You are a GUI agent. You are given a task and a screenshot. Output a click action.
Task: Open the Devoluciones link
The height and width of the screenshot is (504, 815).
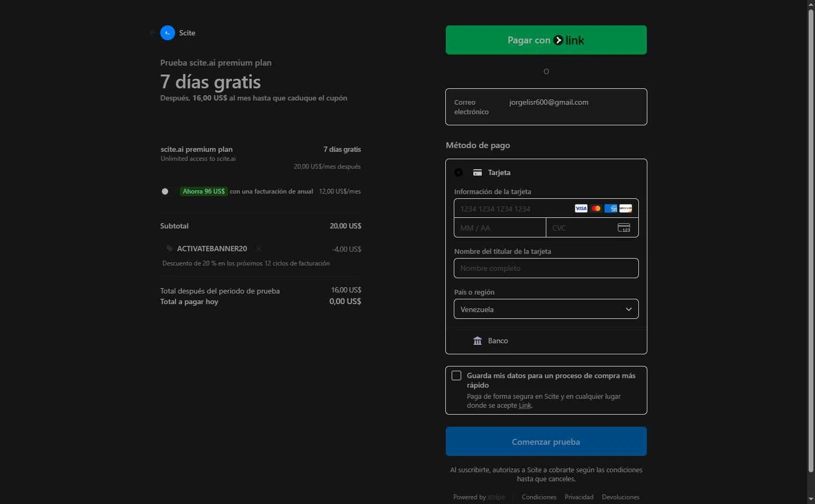[620, 497]
